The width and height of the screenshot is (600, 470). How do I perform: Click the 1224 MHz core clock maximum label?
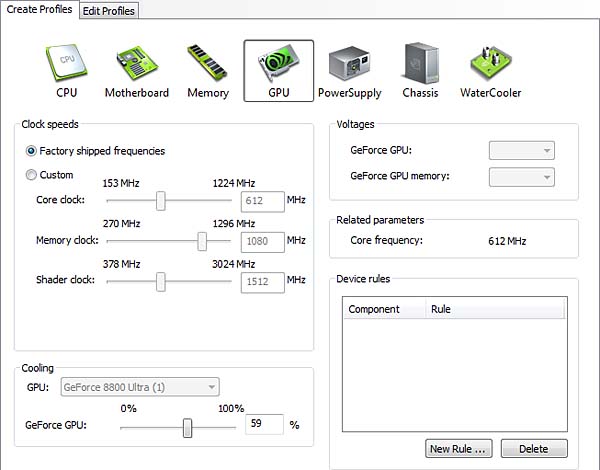tap(233, 183)
